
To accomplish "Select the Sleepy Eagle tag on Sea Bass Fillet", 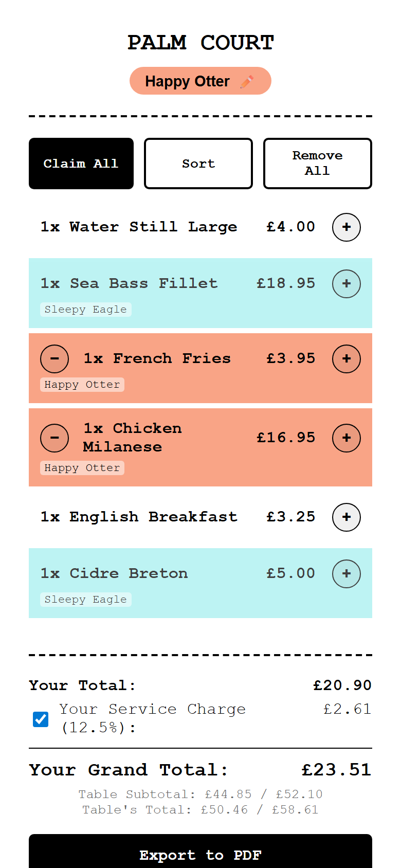I will pyautogui.click(x=85, y=309).
